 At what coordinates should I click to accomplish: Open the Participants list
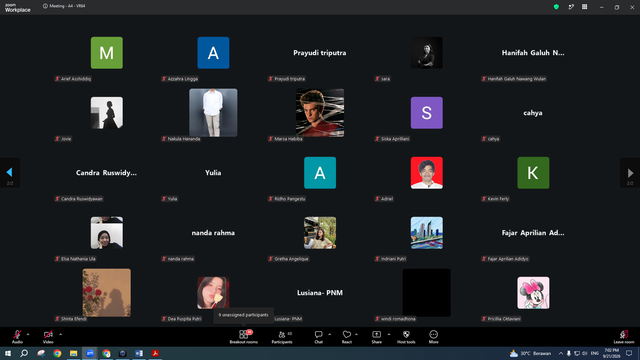[x=282, y=337]
